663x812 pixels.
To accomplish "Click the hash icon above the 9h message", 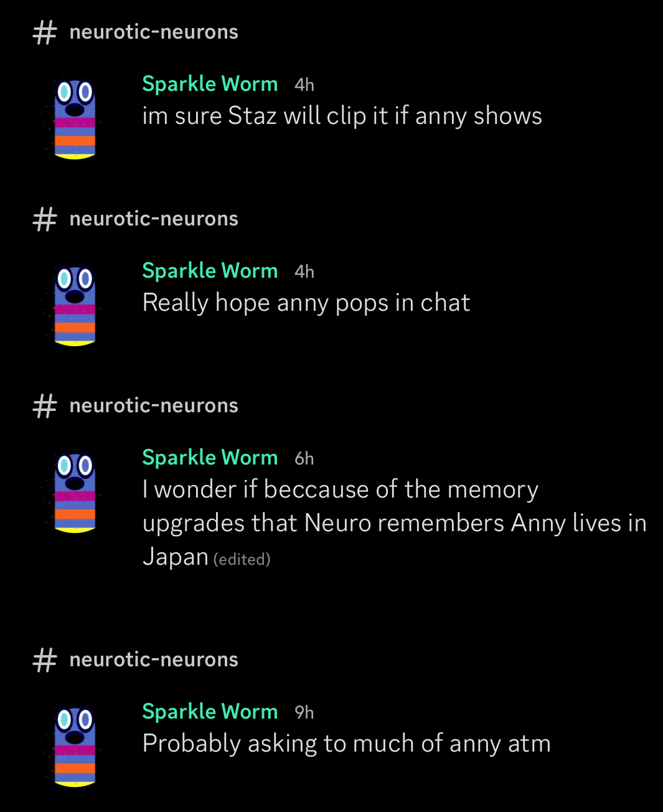I will click(x=44, y=659).
